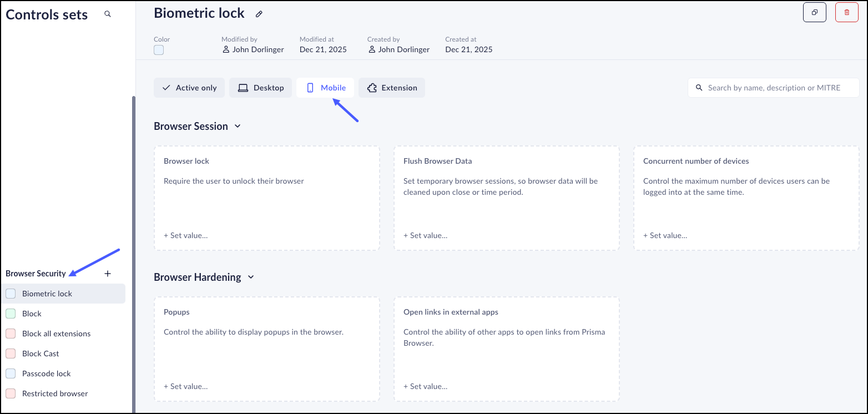Select the Block controls set swatch icon
Screen dimensions: 868x414
[x=11, y=314]
